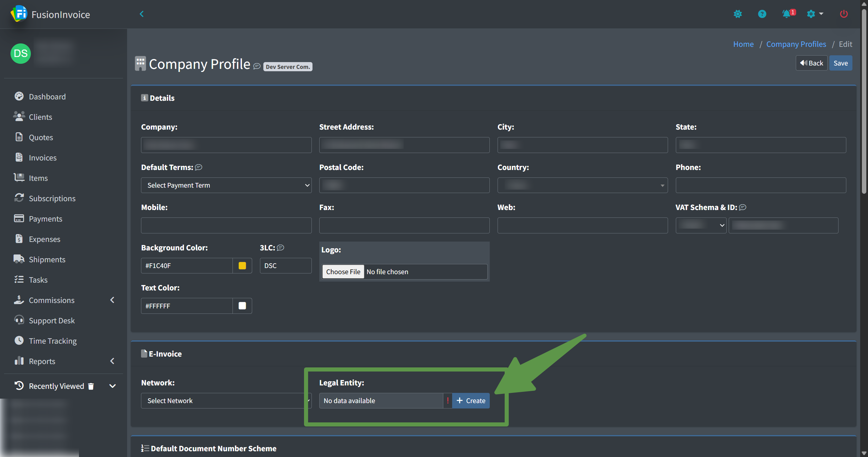Click the VAT Schema info bubble icon

click(x=743, y=207)
